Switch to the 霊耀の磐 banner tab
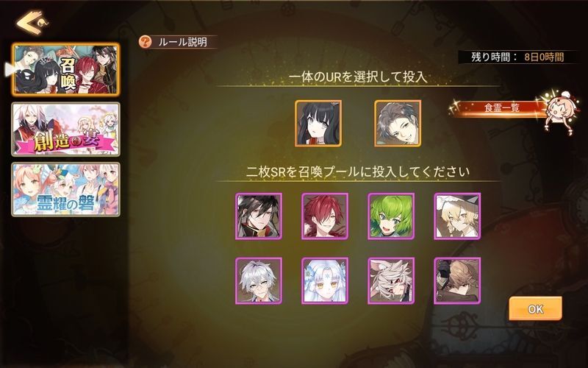588x368 pixels. 66,189
